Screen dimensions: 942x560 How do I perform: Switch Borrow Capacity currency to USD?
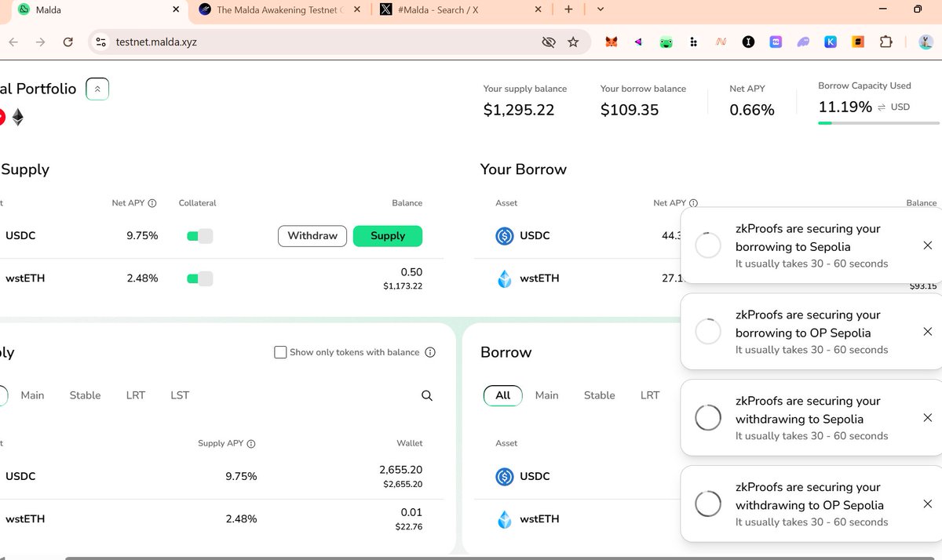pos(893,107)
